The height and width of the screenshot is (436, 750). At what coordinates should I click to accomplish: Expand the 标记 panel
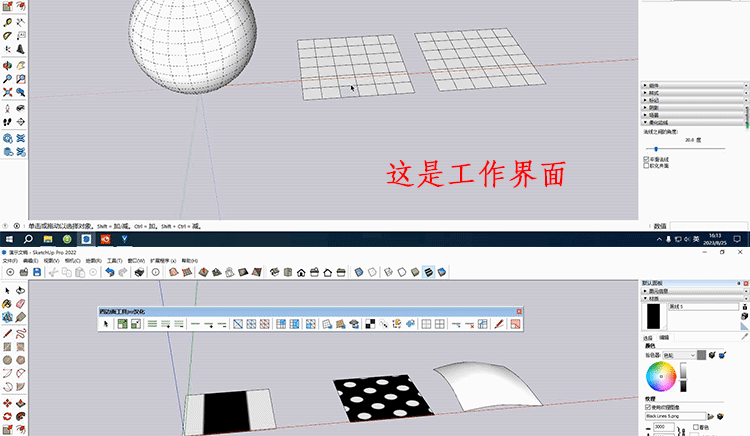(694, 100)
